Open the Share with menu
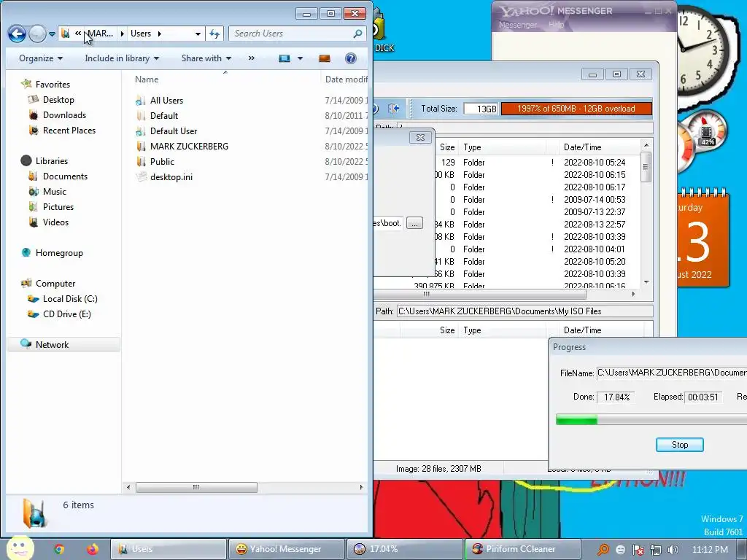 pyautogui.click(x=206, y=58)
